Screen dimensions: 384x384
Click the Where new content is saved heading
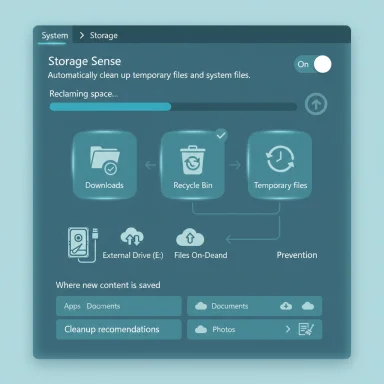coord(108,285)
